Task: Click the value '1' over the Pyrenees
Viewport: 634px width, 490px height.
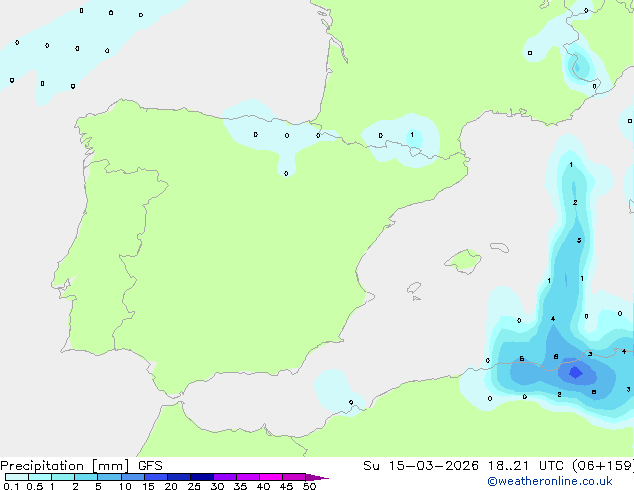Action: coord(412,135)
